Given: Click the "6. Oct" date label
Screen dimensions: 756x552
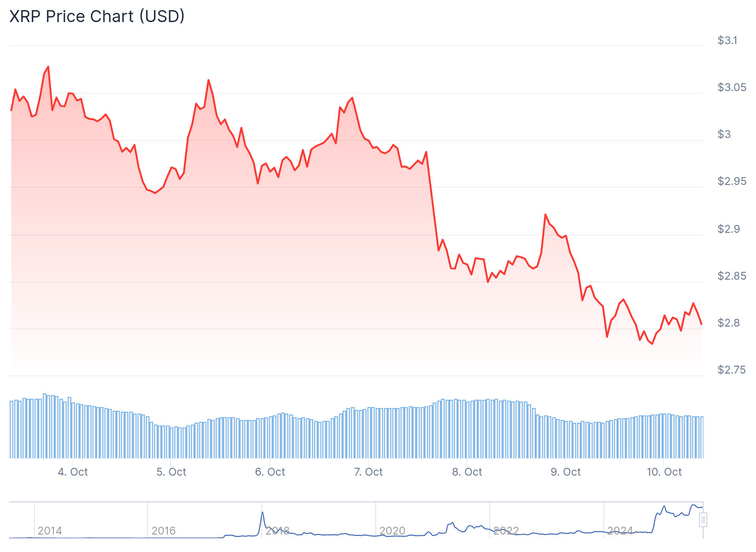Looking at the screenshot, I should (x=270, y=472).
